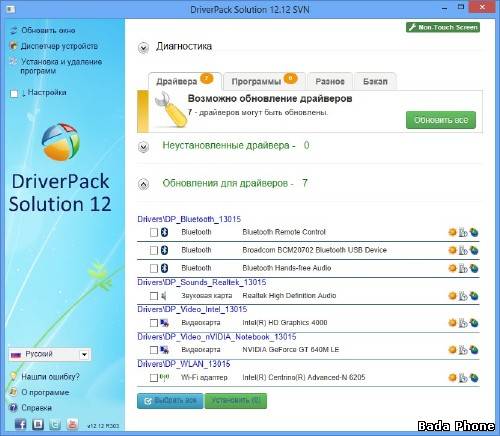500x436 pixels.
Task: Click 'NVIDIA GeForce GT 640M LE' text
Action: (x=290, y=350)
